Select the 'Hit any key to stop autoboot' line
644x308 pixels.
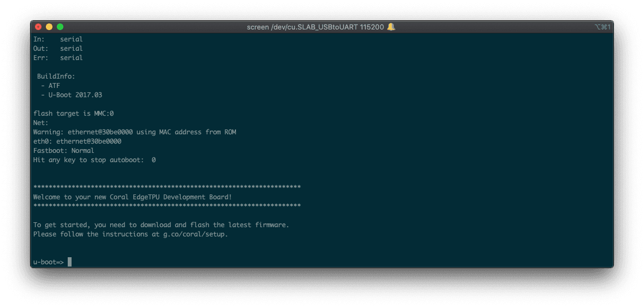pyautogui.click(x=94, y=160)
